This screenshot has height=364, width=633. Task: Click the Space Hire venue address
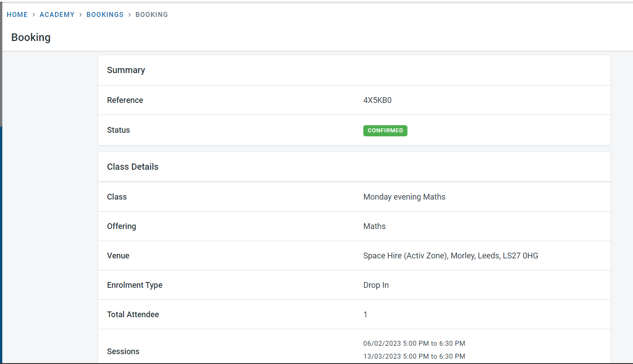pos(450,256)
